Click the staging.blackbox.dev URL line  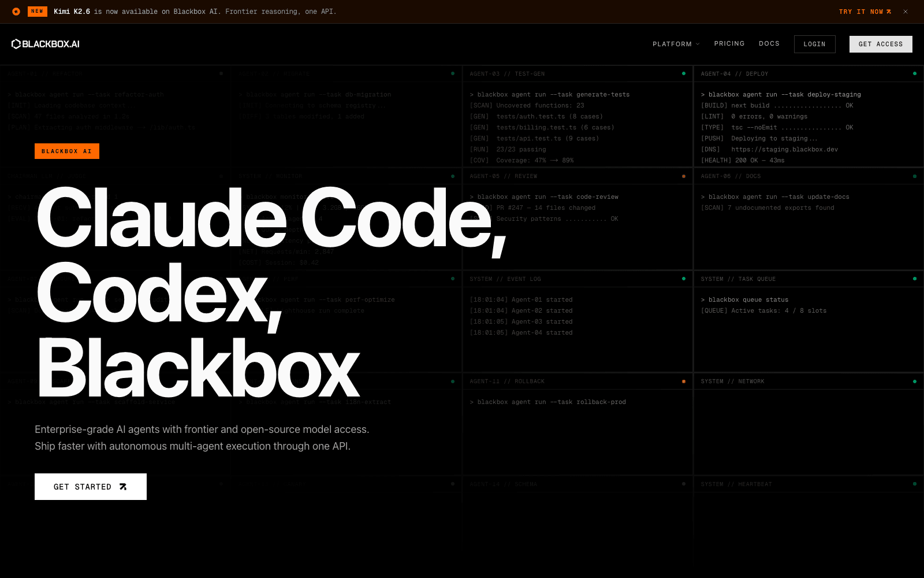(x=769, y=149)
